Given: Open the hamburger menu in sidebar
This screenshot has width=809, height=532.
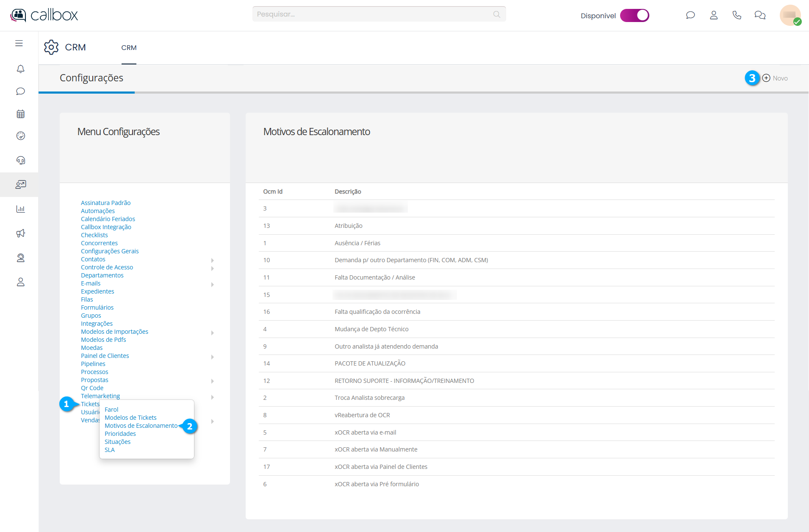Looking at the screenshot, I should (x=19, y=43).
